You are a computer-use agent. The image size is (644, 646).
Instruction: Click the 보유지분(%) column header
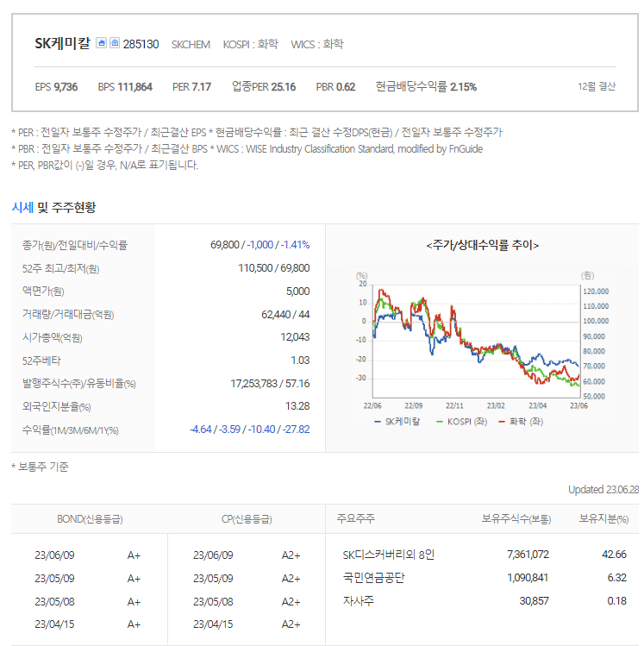point(603,518)
